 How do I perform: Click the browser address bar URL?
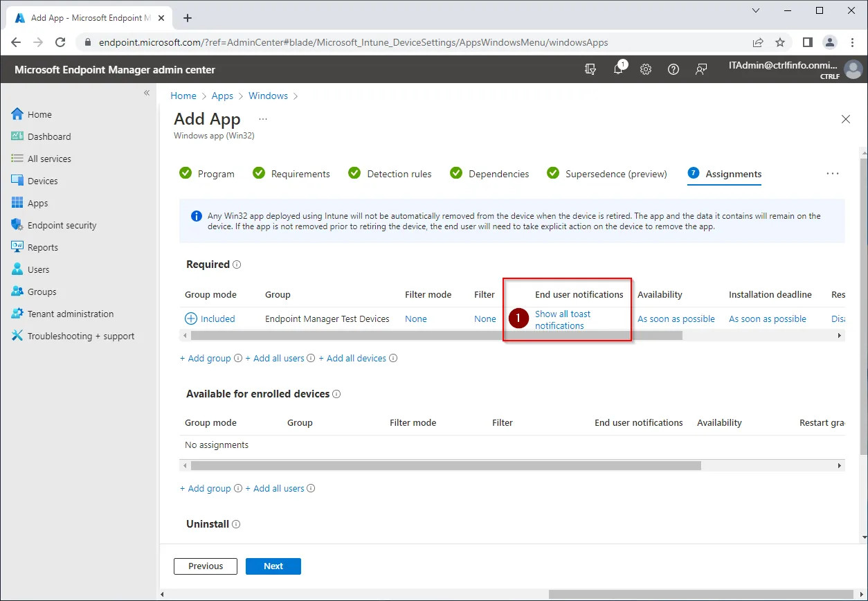pos(353,42)
